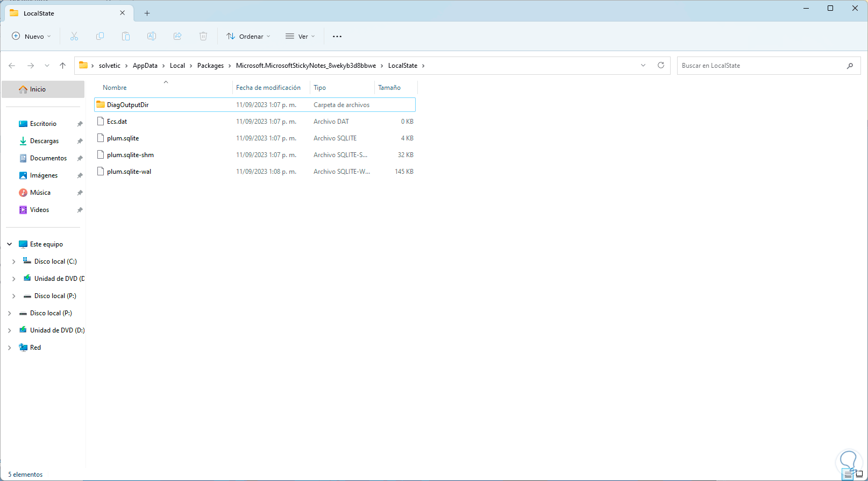868x481 pixels.
Task: Refresh the LocalState folder view
Action: click(x=661, y=65)
